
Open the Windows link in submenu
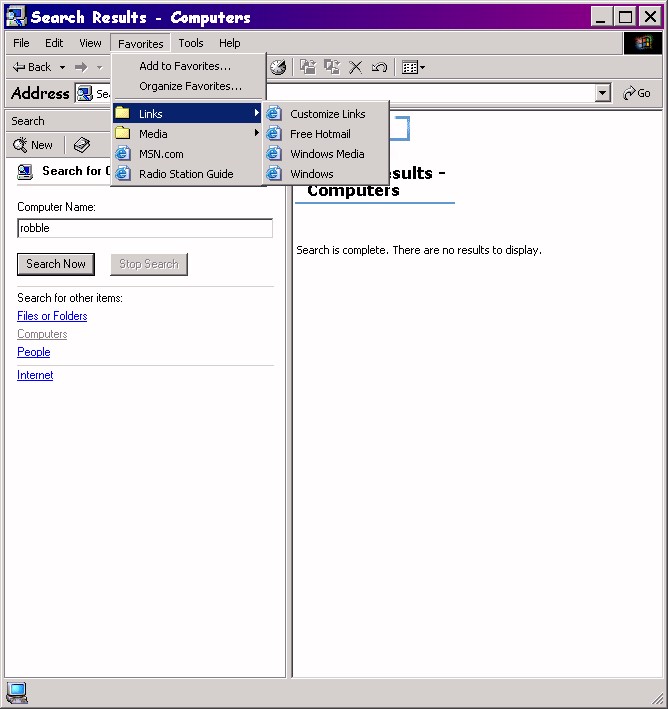(x=326, y=174)
